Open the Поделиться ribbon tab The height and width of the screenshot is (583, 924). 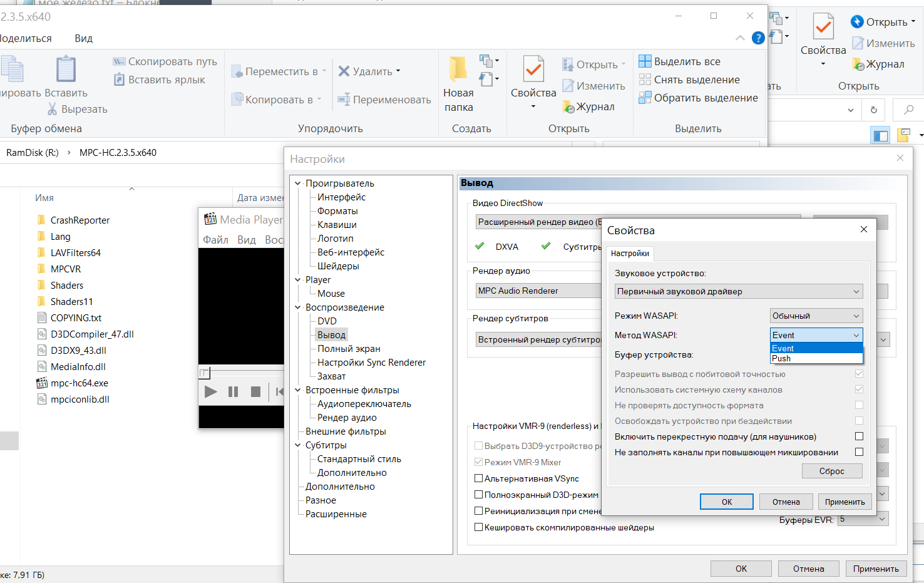25,38
